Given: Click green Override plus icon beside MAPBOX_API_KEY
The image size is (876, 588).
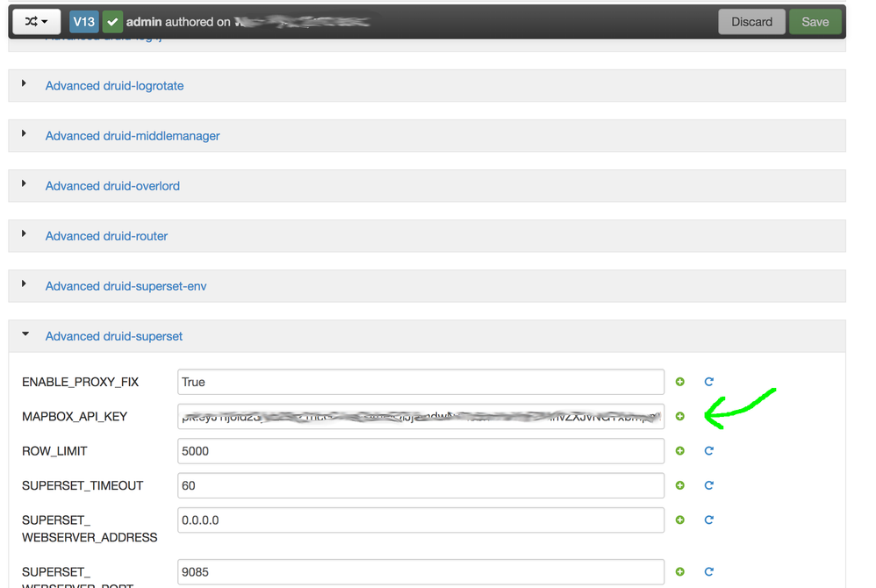Looking at the screenshot, I should pyautogui.click(x=680, y=416).
